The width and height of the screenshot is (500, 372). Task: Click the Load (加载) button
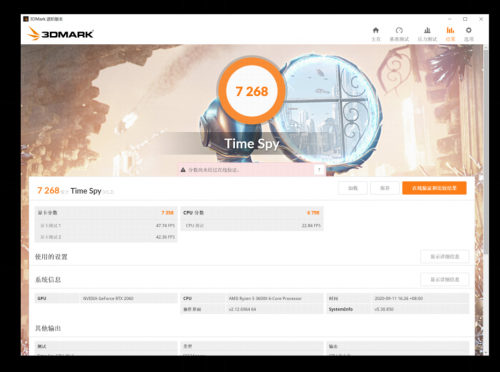click(x=353, y=188)
